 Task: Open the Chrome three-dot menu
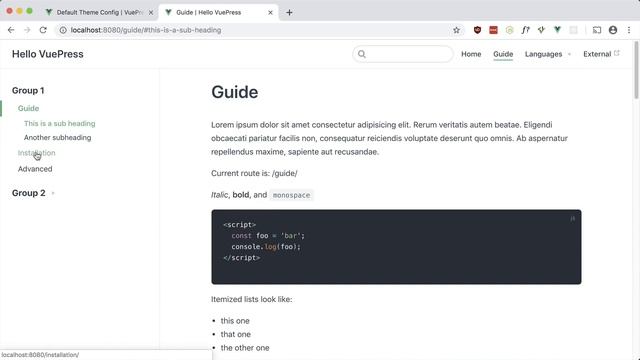tap(629, 30)
